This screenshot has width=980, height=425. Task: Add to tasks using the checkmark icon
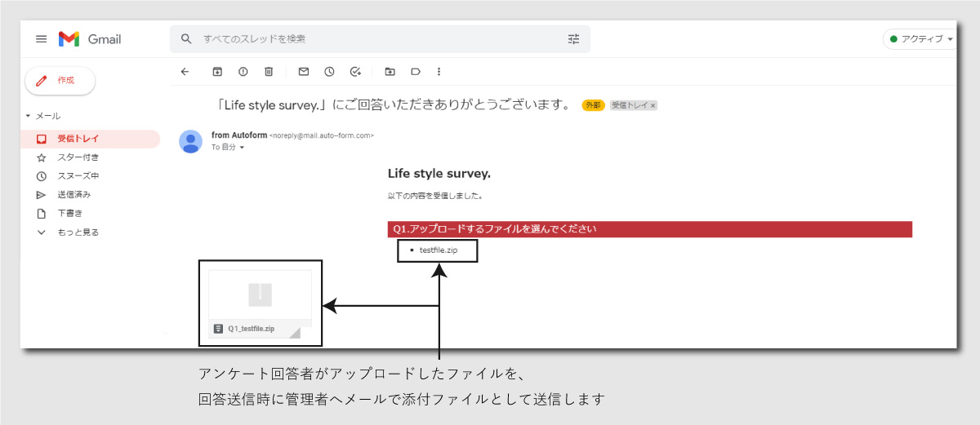(355, 72)
